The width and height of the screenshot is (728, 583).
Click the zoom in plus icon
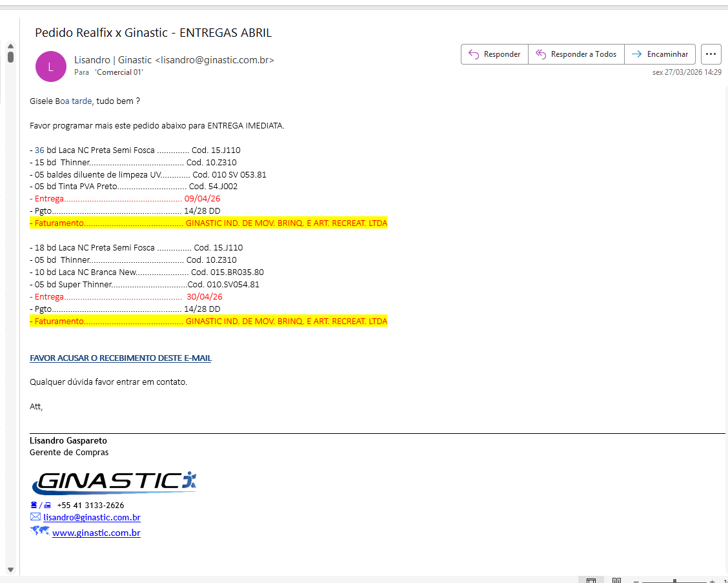click(712, 581)
